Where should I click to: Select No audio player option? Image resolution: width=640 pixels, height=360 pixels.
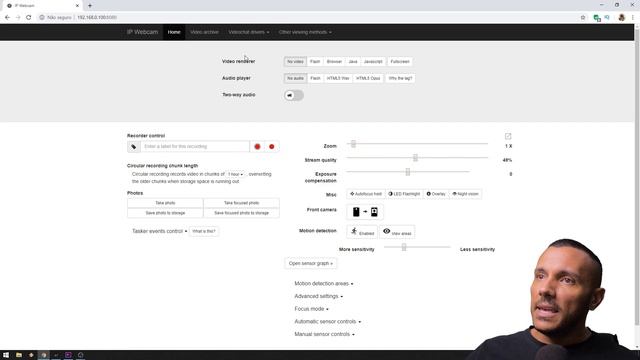295,78
